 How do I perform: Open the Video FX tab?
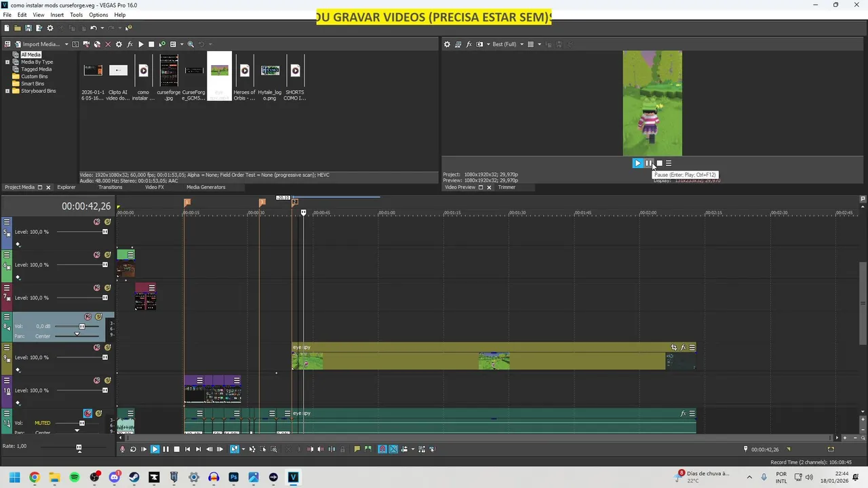tap(154, 187)
